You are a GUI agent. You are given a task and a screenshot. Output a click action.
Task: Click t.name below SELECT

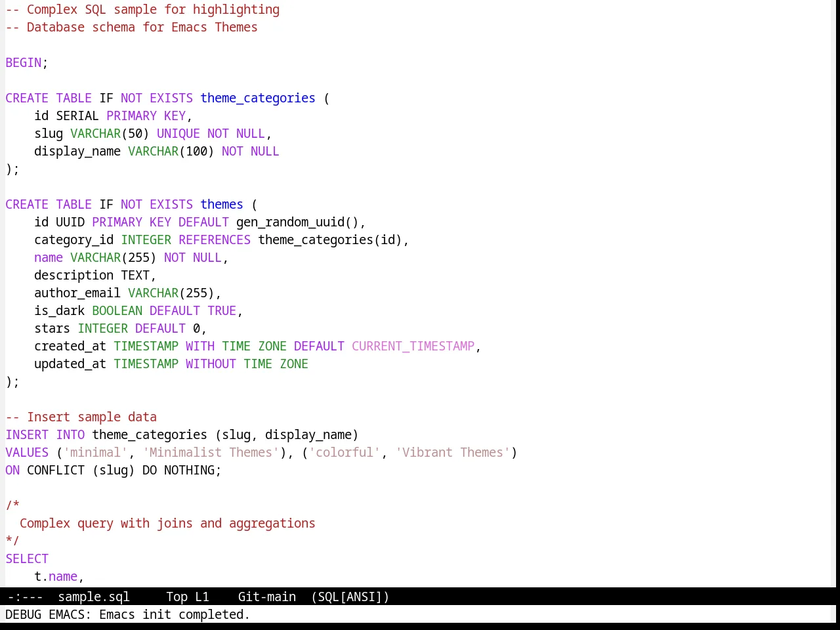[56, 576]
